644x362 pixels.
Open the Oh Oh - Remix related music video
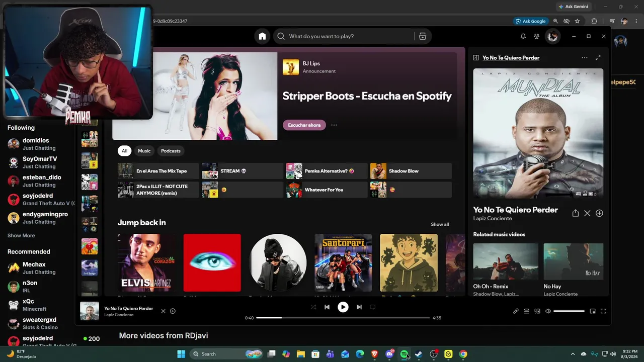[506, 270]
